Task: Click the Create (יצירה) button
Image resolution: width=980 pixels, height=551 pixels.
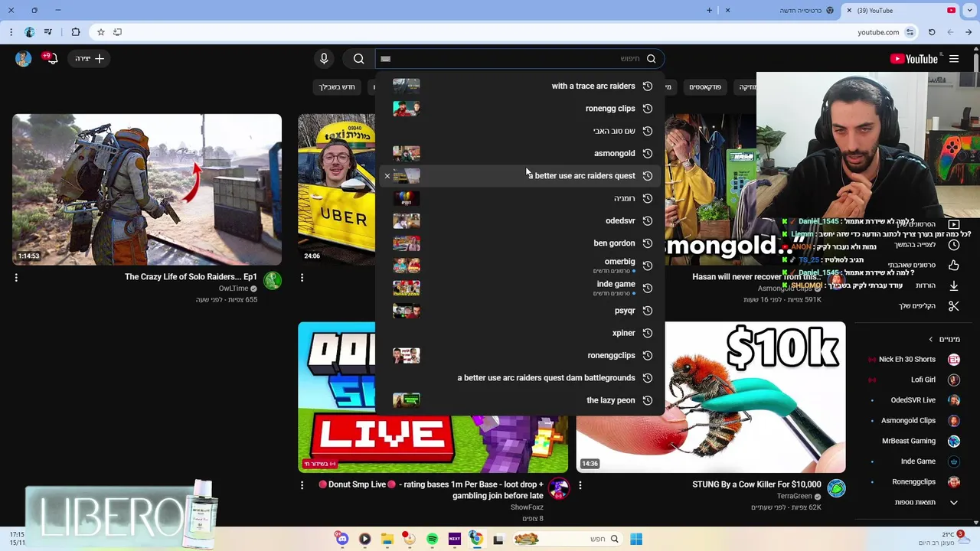Action: pyautogui.click(x=90, y=59)
